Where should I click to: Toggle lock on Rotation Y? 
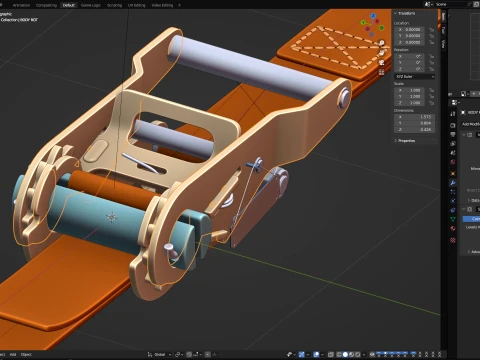431,63
